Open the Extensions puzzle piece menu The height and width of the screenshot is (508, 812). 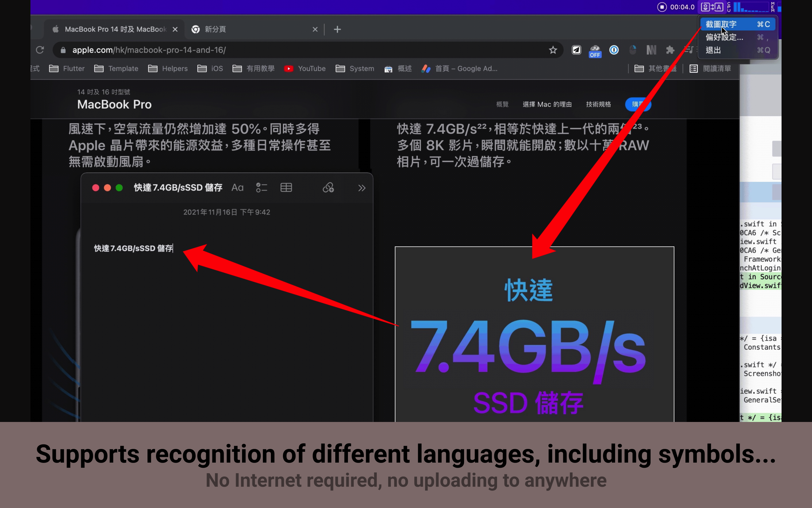point(670,50)
